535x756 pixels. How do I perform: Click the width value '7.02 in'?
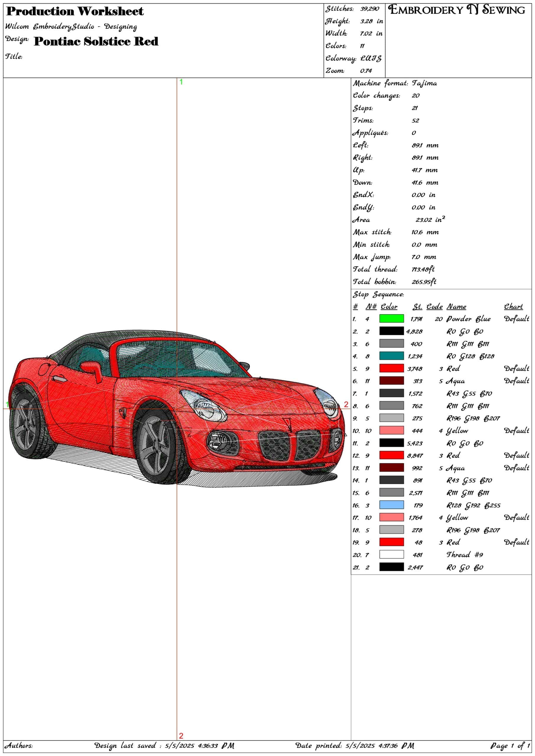click(371, 33)
